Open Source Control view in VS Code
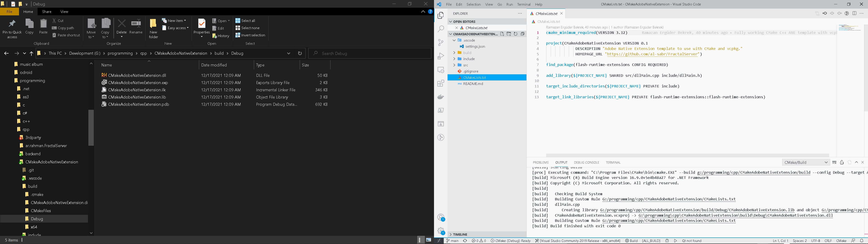 pyautogui.click(x=440, y=42)
